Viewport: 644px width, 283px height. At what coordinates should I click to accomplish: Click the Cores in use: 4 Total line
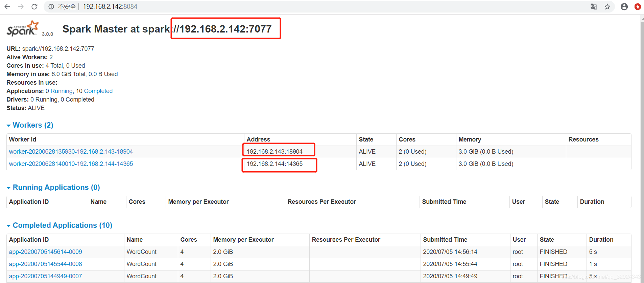click(x=46, y=66)
